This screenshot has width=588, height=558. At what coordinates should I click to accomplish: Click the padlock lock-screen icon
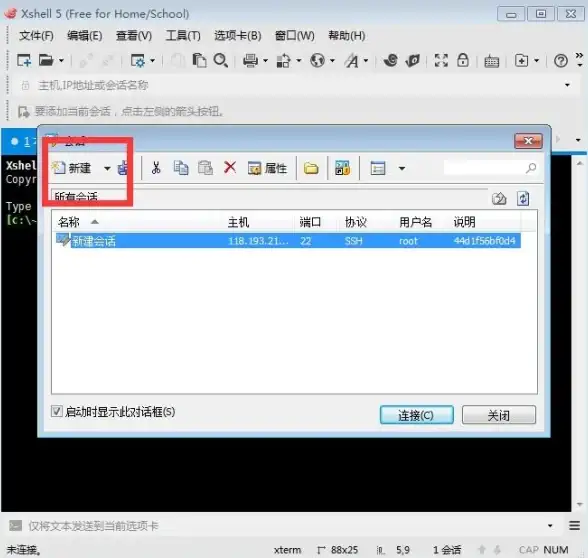point(463,60)
